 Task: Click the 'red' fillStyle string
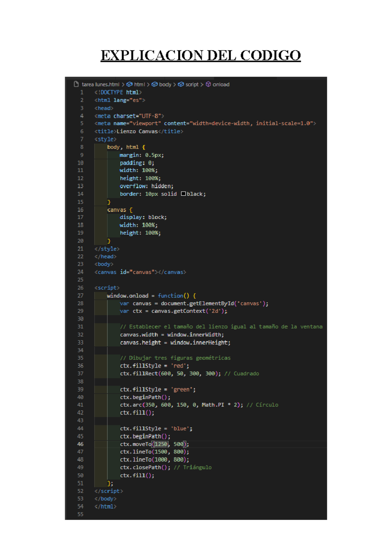coord(178,366)
